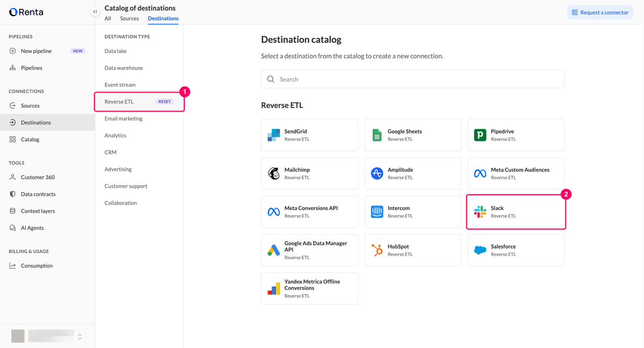Click the Sources icon in sidebar

coord(13,106)
